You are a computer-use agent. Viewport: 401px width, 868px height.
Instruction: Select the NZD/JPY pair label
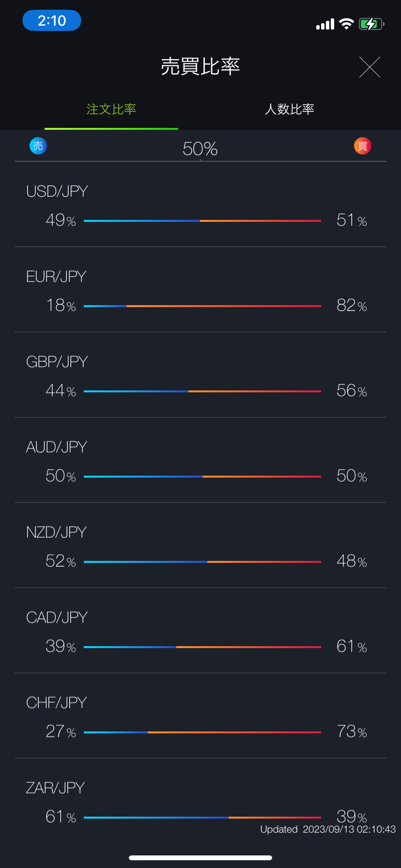point(57,532)
